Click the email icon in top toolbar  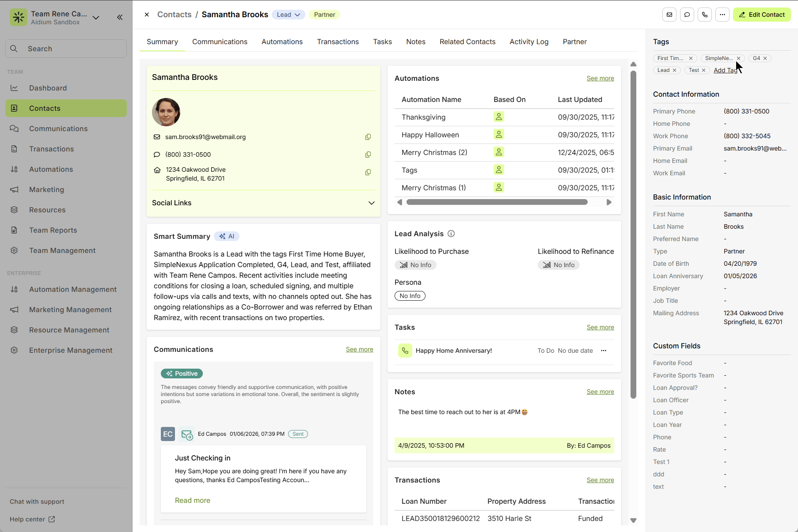pos(669,15)
